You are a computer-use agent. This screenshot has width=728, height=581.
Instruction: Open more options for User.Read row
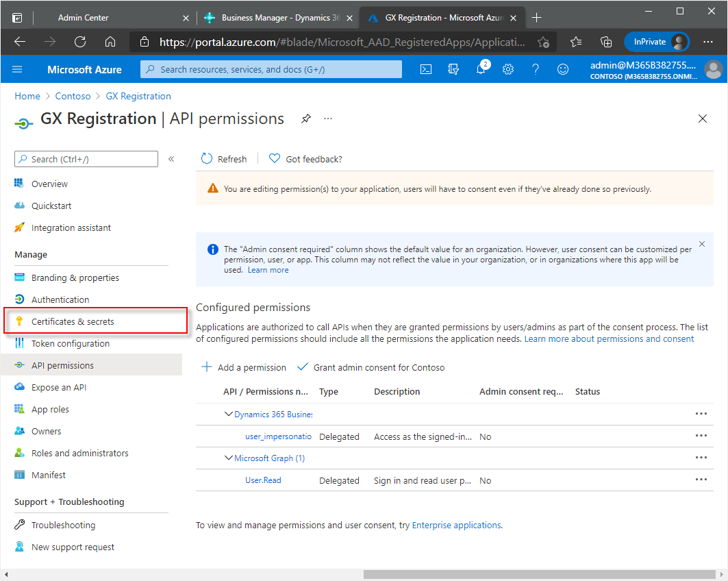point(701,480)
